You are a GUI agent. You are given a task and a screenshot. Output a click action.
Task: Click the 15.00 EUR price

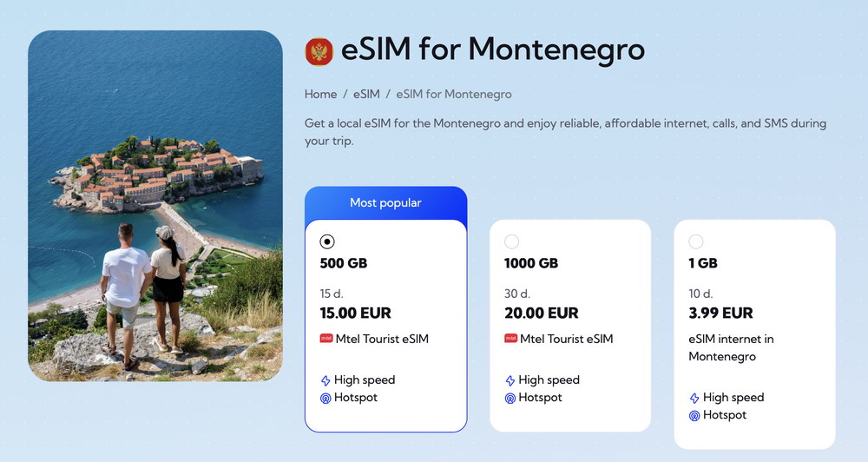tap(356, 313)
